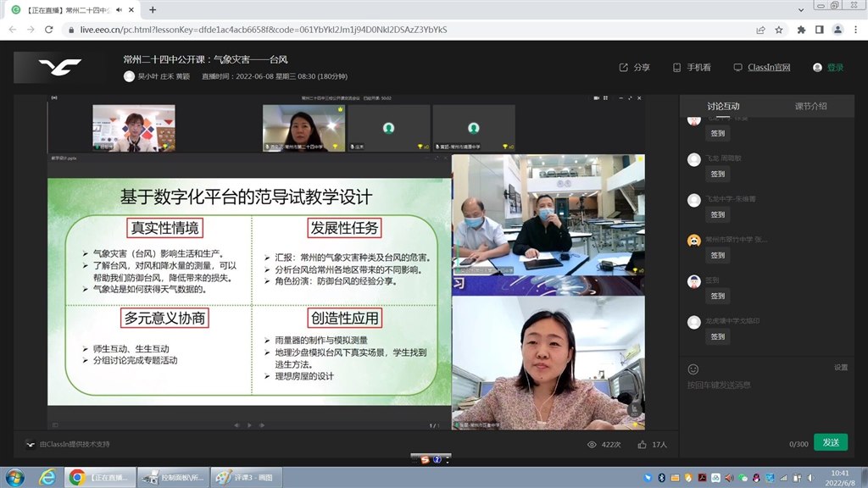This screenshot has height=488, width=868.
Task: Toggle the browser side panel icon
Action: [820, 30]
